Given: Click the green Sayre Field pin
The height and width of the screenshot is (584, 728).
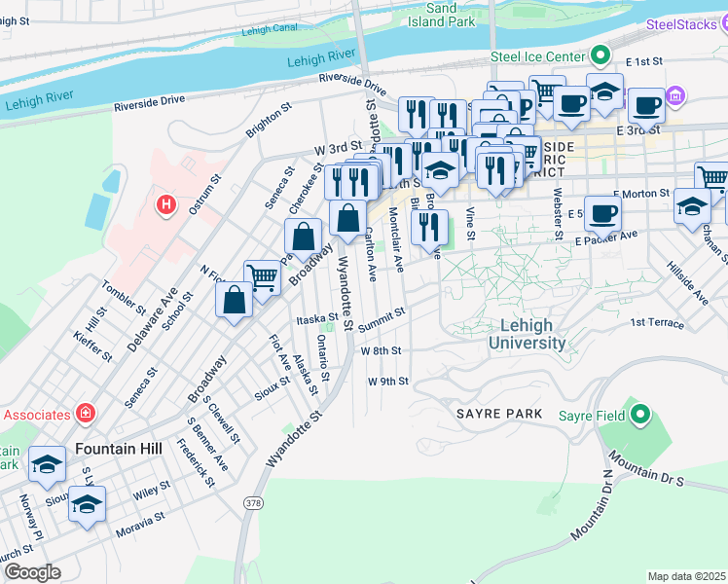Looking at the screenshot, I should pyautogui.click(x=640, y=414).
